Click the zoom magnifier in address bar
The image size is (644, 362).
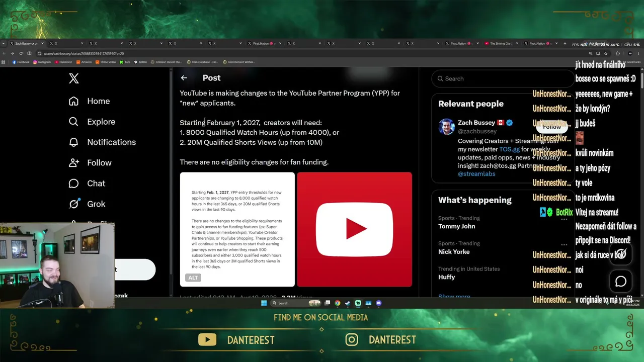click(x=591, y=53)
